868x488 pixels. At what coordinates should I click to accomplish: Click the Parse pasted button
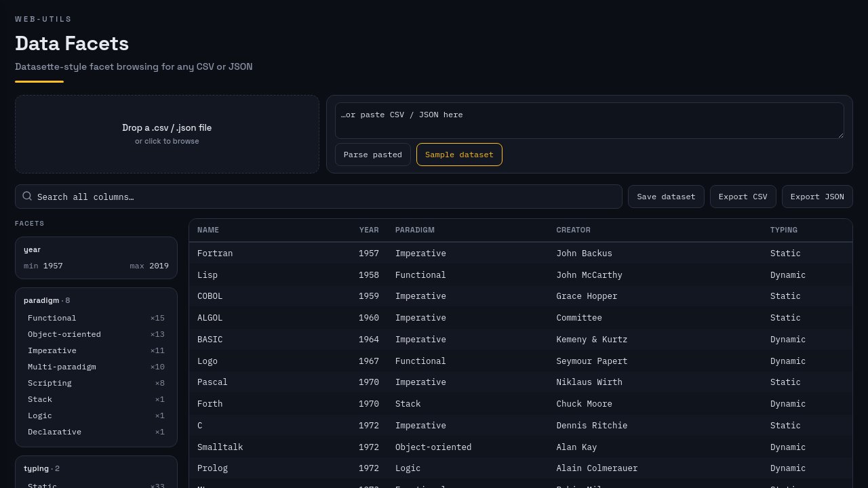pos(373,155)
